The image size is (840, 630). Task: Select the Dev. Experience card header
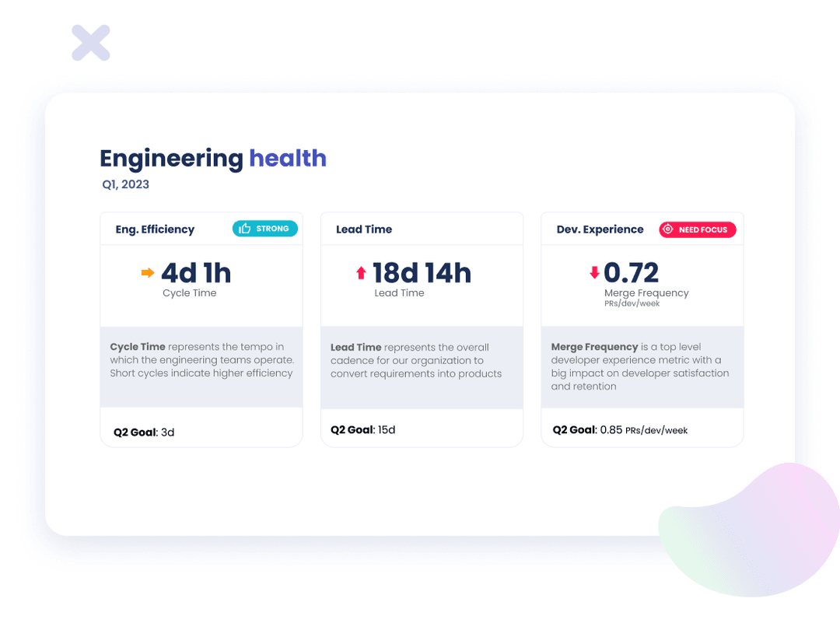click(600, 229)
